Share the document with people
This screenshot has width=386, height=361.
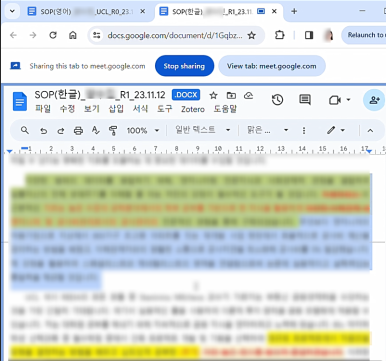(374, 100)
